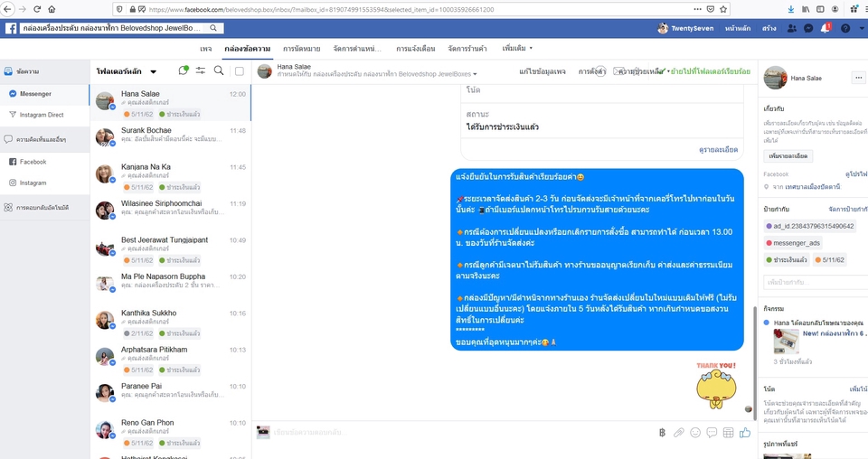Click the add label input field
The width and height of the screenshot is (868, 459).
click(x=816, y=282)
